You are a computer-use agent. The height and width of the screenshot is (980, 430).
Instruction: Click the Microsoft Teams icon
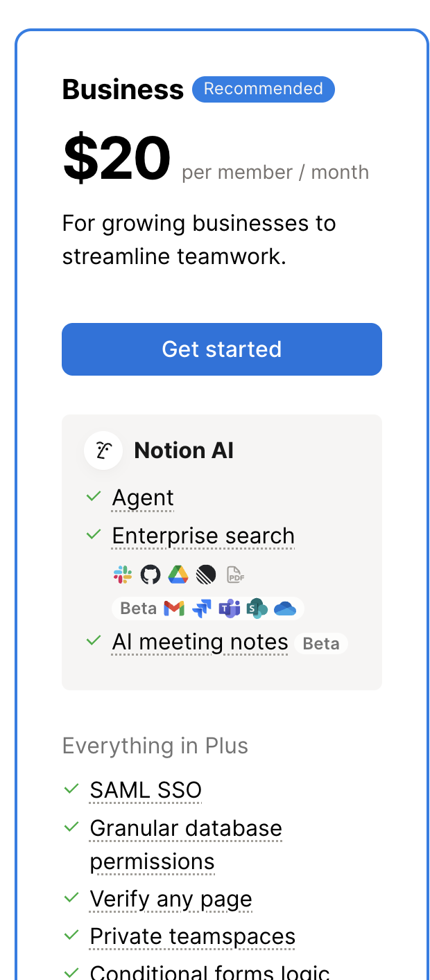point(230,609)
